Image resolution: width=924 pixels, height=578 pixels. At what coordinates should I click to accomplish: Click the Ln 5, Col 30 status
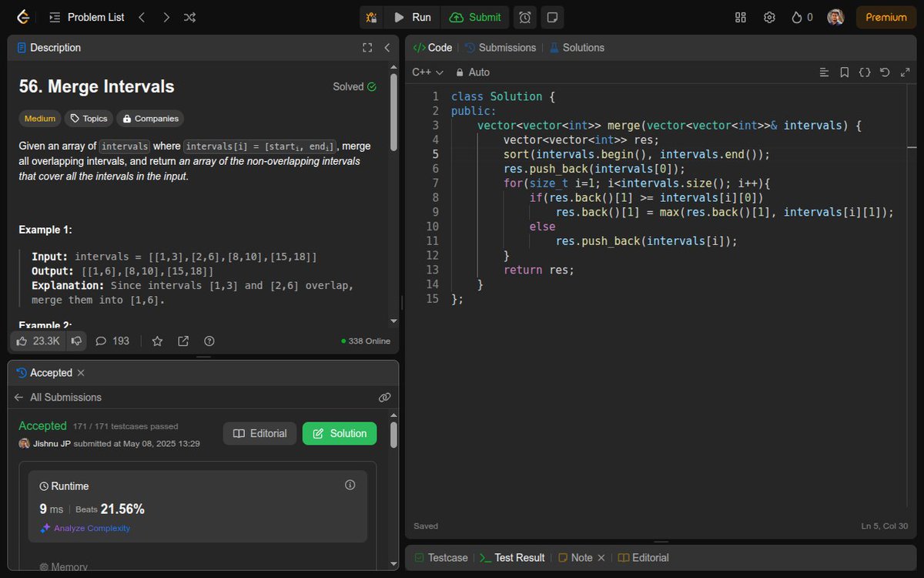click(885, 526)
